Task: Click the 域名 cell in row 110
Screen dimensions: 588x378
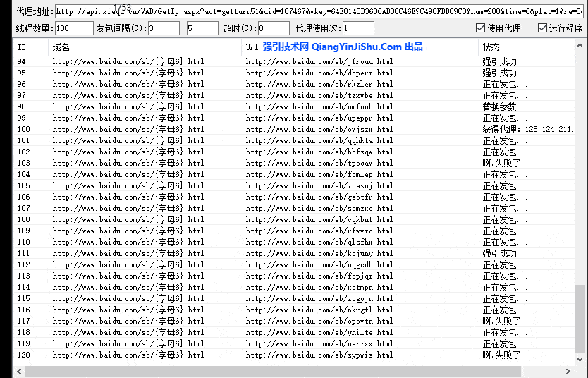Action: [x=128, y=242]
